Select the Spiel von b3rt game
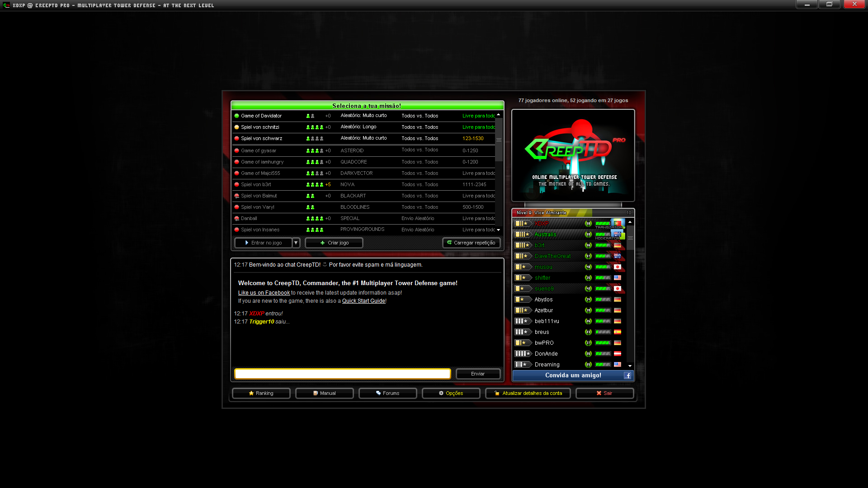Viewport: 868px width, 488px height. pos(364,184)
